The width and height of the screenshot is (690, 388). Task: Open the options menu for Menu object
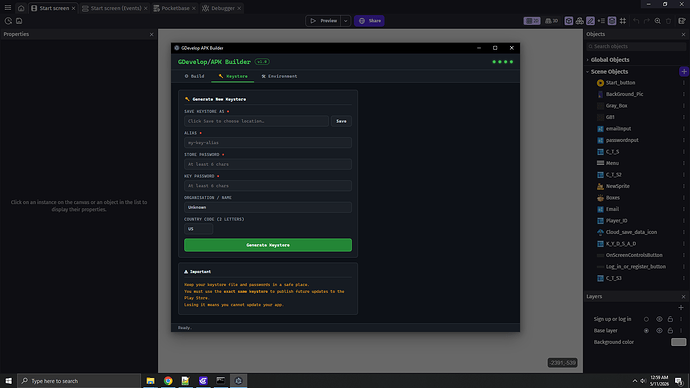(683, 163)
